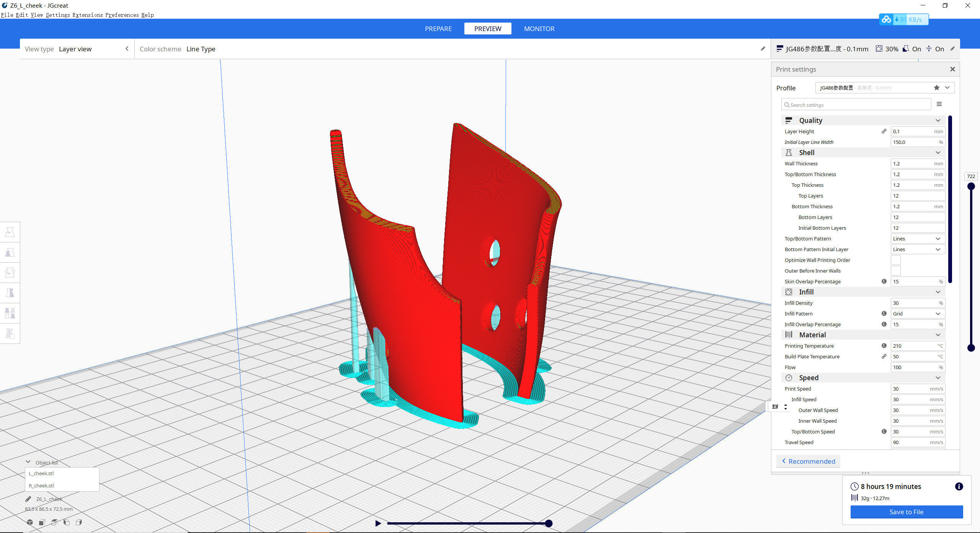The height and width of the screenshot is (533, 980).
Task: Switch to the PREPARE tab
Action: point(438,29)
